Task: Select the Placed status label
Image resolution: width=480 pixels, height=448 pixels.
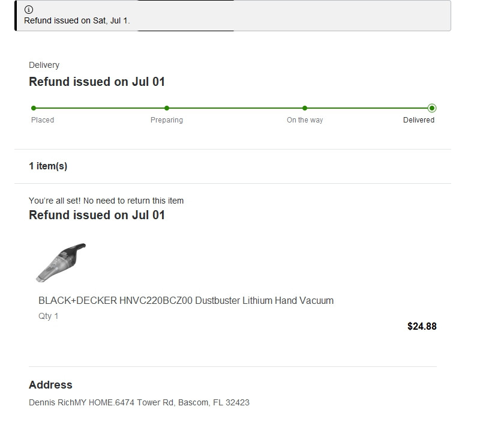Action: pos(43,120)
